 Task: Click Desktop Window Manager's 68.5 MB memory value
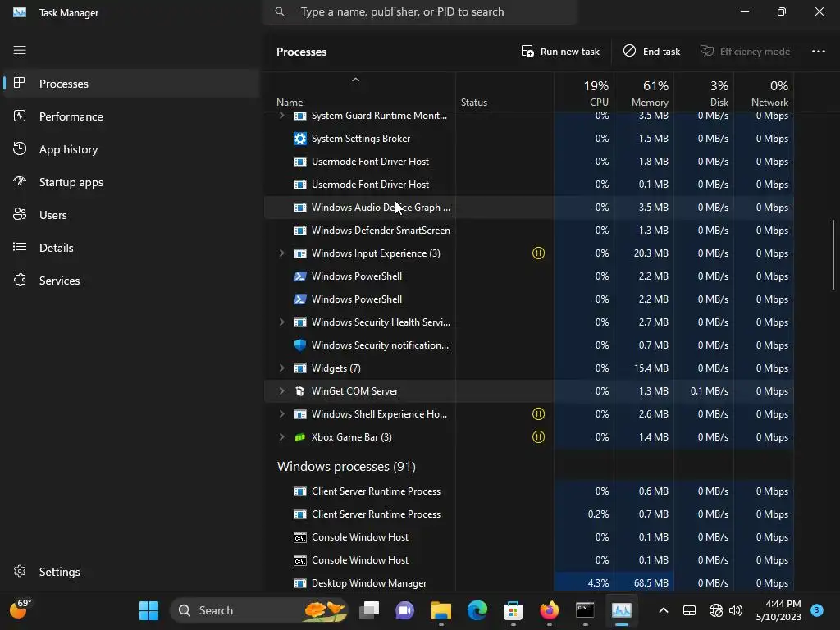[651, 583]
